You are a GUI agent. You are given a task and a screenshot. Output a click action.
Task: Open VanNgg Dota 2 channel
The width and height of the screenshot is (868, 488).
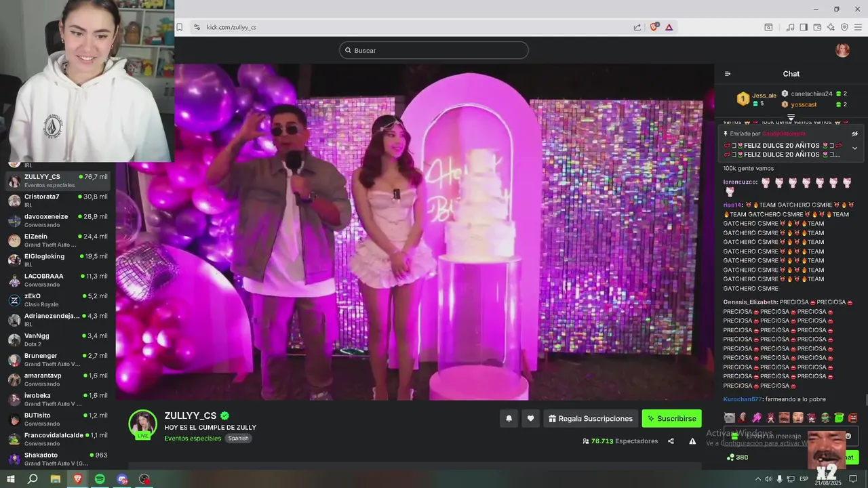58,340
